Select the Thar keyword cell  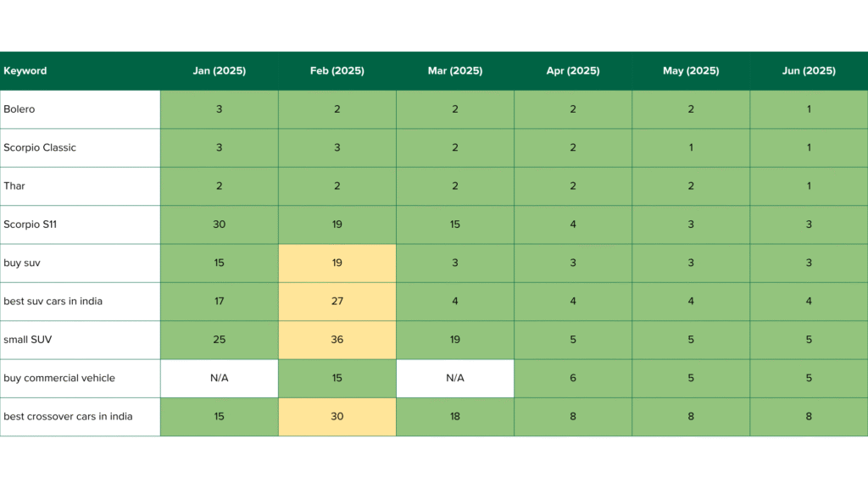coord(14,186)
